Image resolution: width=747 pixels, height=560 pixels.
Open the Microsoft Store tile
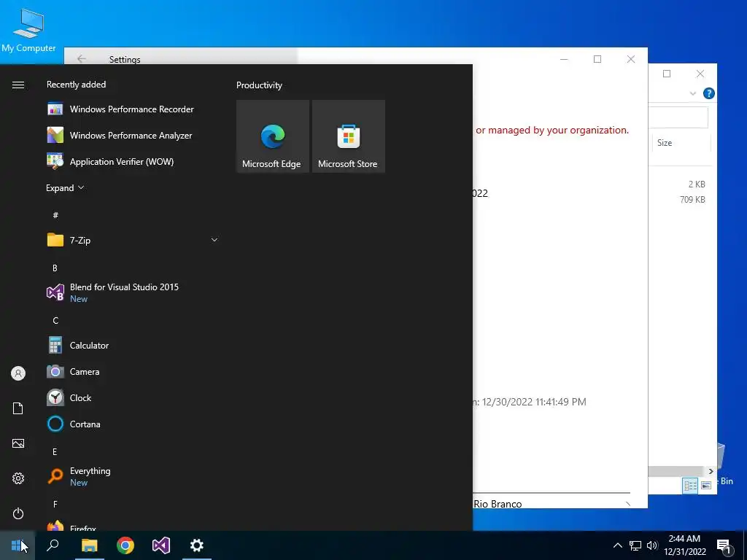pyautogui.click(x=348, y=136)
